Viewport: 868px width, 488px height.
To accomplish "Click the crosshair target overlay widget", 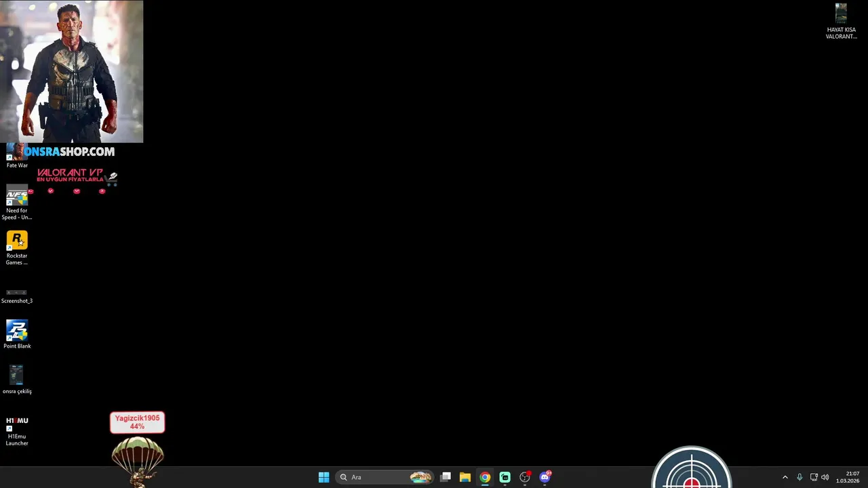I will 691,468.
